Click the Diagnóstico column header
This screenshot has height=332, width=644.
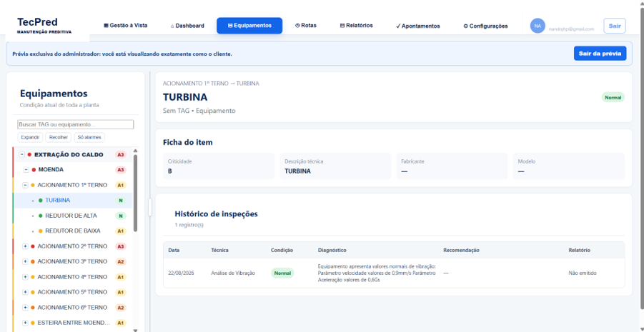click(x=332, y=250)
